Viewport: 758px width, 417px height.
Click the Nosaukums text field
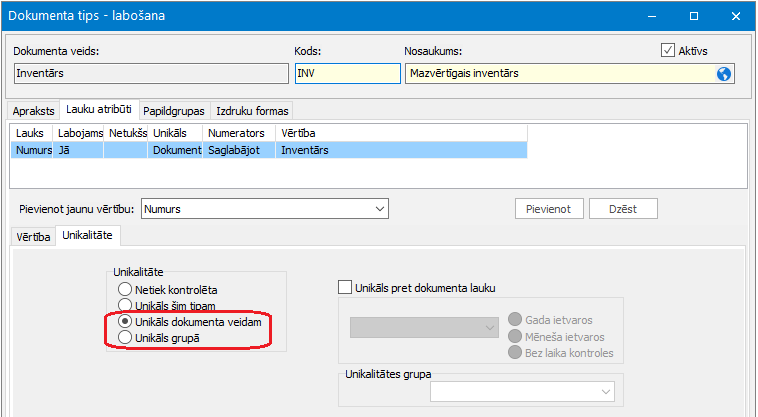(560, 73)
